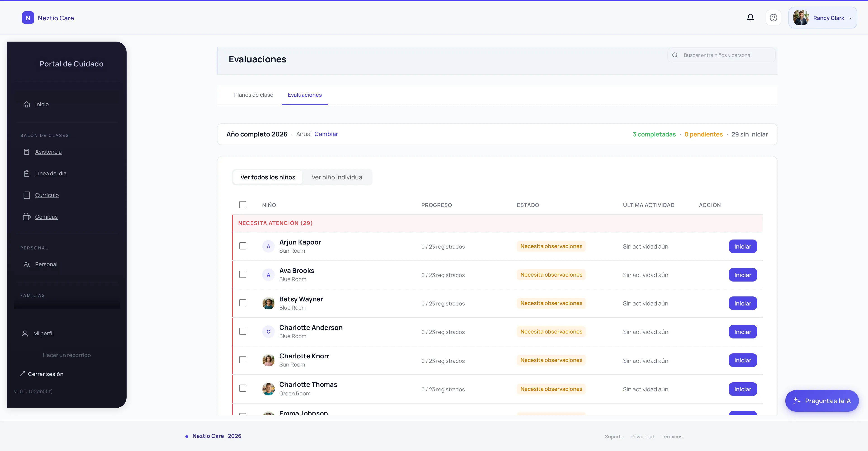Click the Línea del día clipboard icon
This screenshot has width=868, height=451.
click(27, 174)
